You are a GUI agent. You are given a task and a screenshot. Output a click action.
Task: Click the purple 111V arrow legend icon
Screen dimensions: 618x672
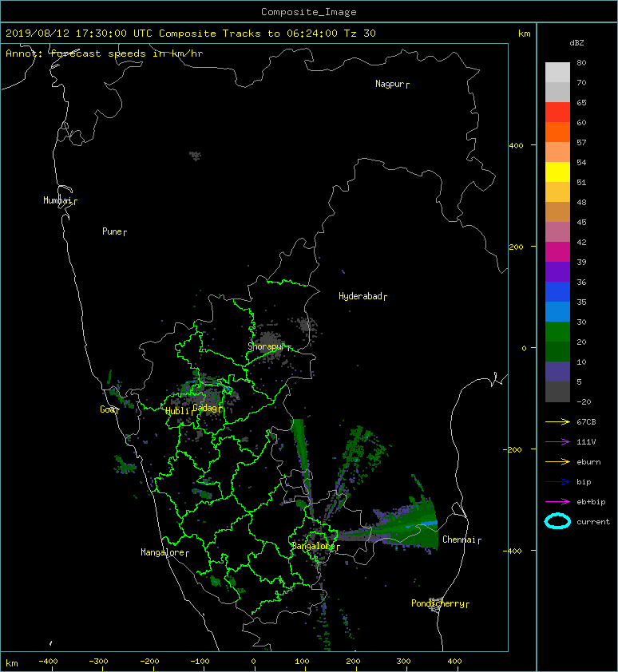pos(557,442)
